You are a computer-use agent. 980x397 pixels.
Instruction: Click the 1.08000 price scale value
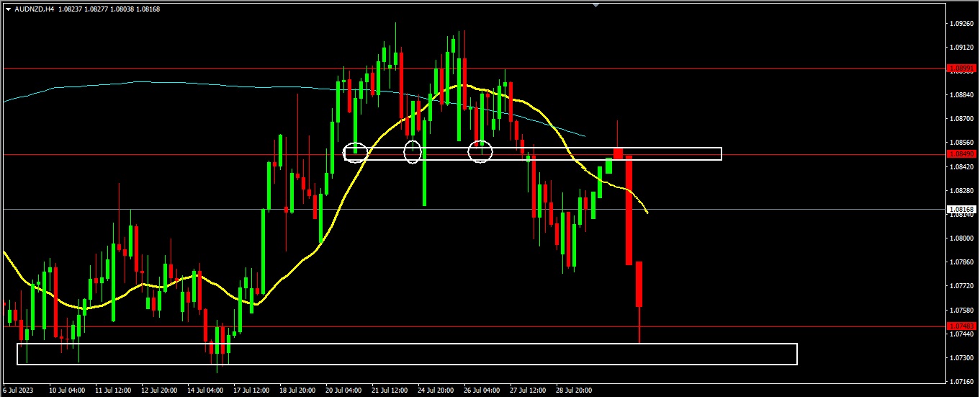tap(962, 238)
